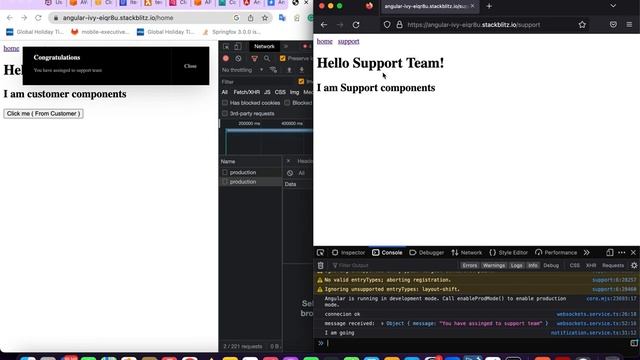Click the export HAR download icon
The image size is (640, 360).
[302, 70]
